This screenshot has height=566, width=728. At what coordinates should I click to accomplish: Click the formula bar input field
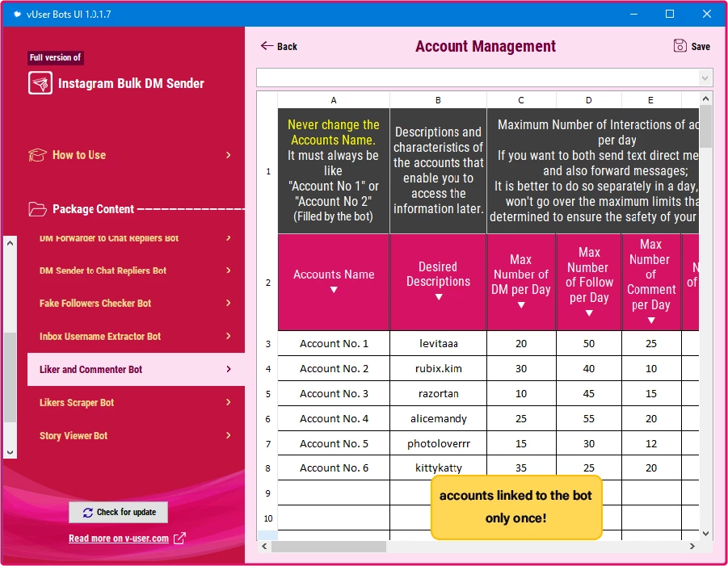pos(478,78)
